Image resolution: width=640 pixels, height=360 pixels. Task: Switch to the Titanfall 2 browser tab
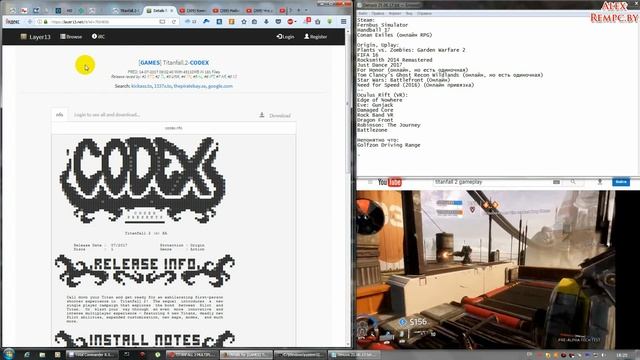click(126, 10)
